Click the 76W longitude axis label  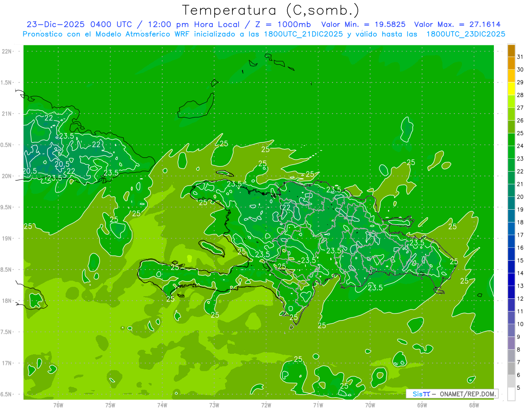coord(58,405)
